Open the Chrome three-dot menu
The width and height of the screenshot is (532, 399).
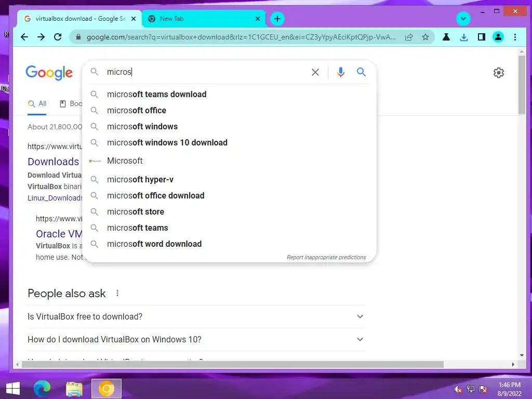[515, 37]
